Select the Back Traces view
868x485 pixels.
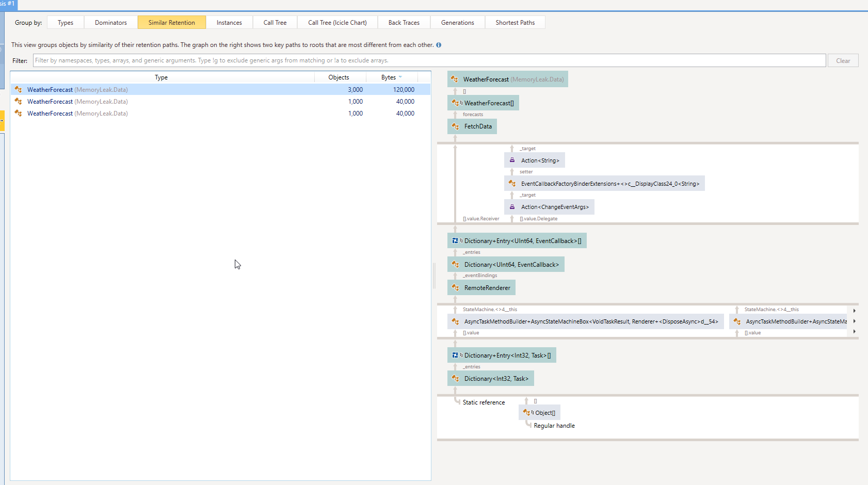pos(404,22)
